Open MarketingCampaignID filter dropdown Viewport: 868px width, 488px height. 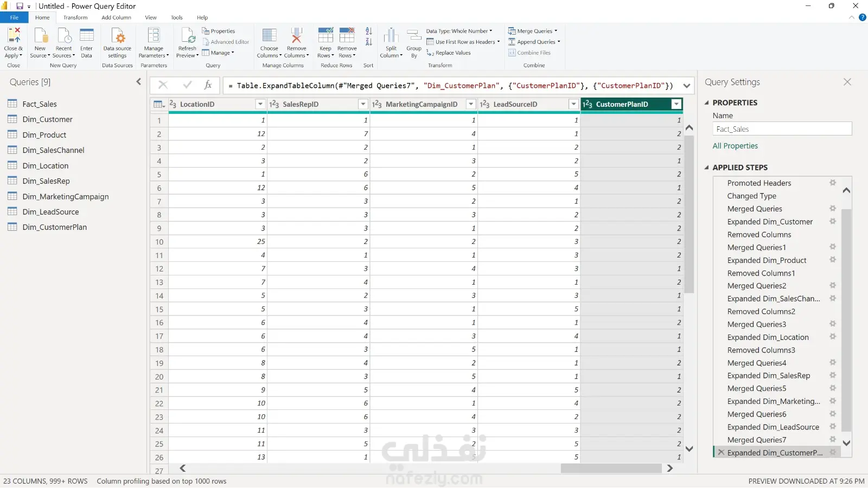(x=471, y=104)
